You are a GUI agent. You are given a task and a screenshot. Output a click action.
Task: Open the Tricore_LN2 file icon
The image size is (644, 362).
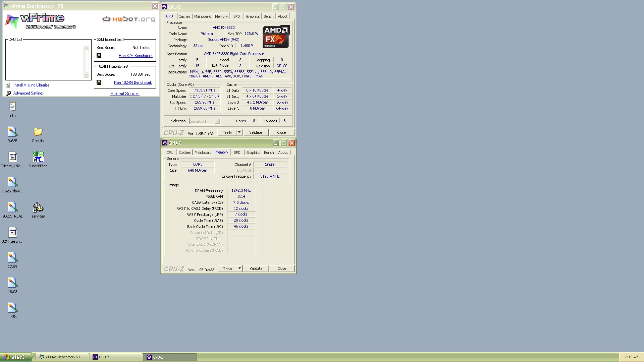pos(12,157)
